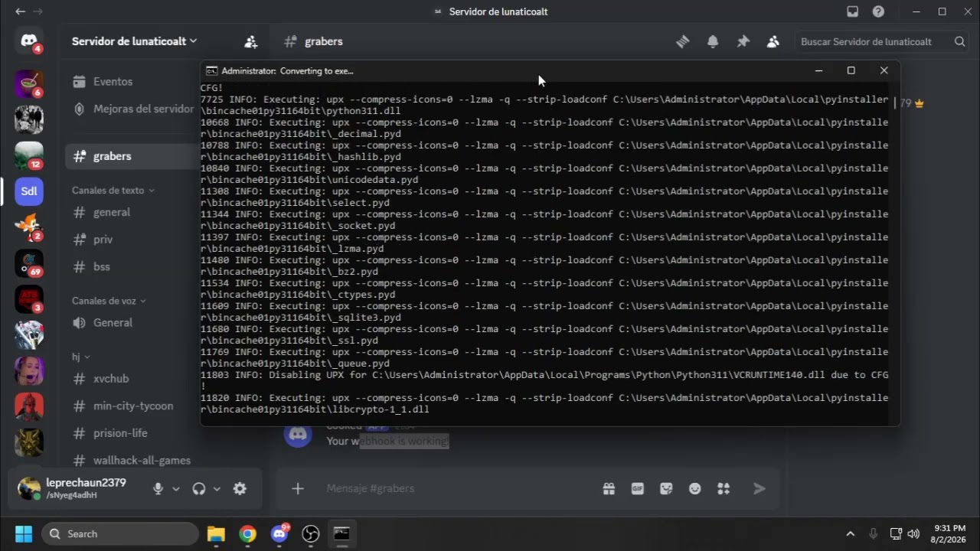Show hidden system tray icons chevron

(x=850, y=533)
